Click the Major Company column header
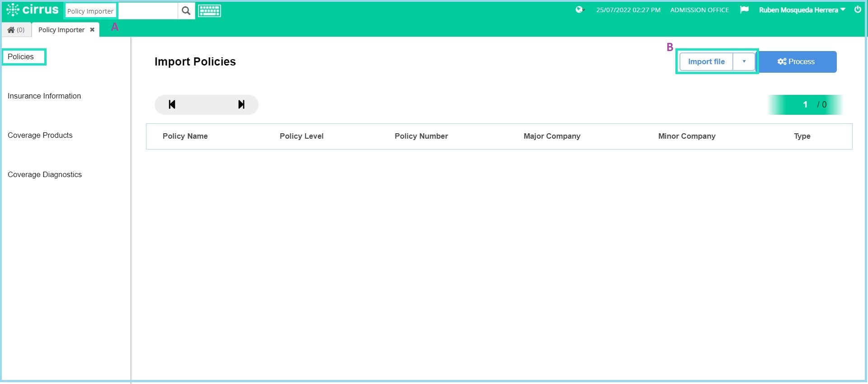This screenshot has width=868, height=384. [552, 136]
